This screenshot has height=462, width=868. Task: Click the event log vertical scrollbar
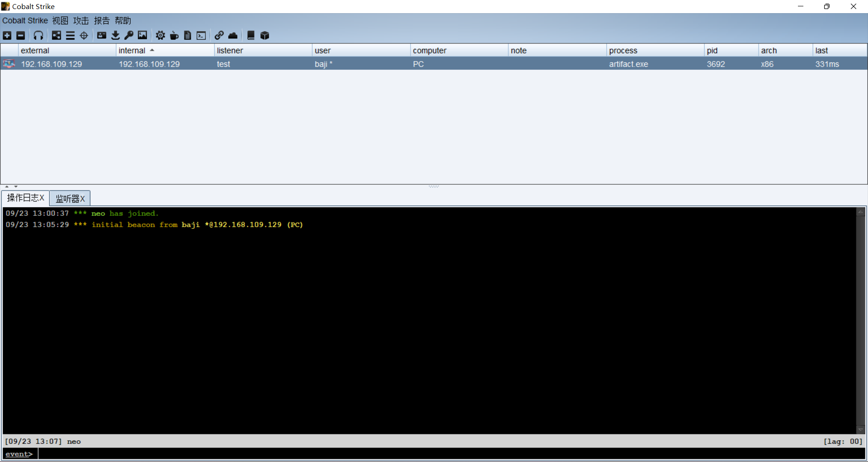(860, 320)
